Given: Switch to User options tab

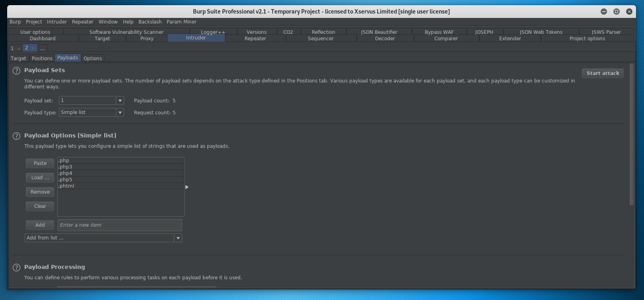Looking at the screenshot, I should (x=35, y=32).
